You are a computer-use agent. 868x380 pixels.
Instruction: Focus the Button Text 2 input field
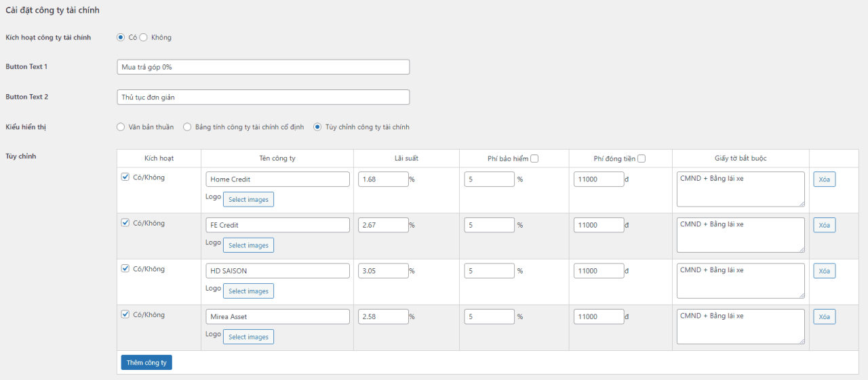(x=263, y=98)
